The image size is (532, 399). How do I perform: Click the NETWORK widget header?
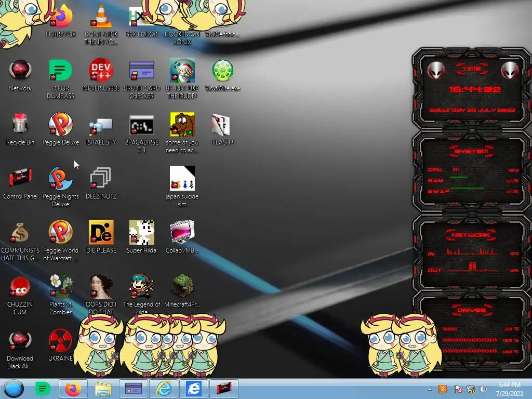[x=471, y=235]
